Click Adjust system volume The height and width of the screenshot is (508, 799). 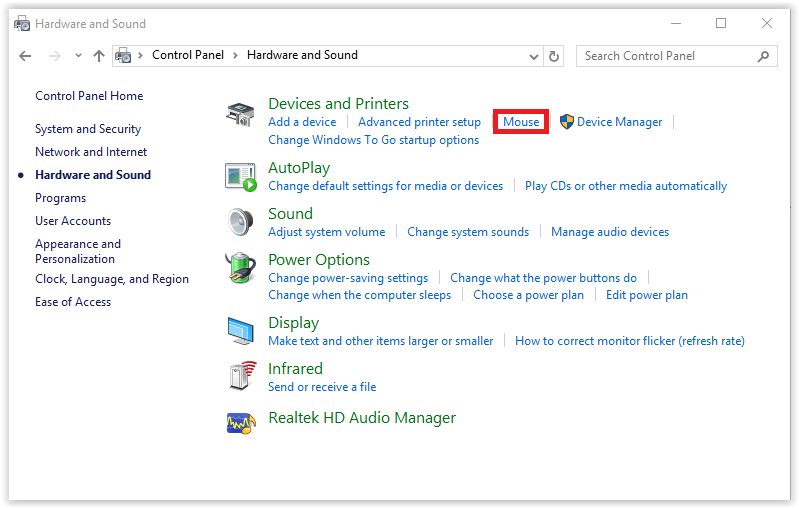[x=327, y=232]
